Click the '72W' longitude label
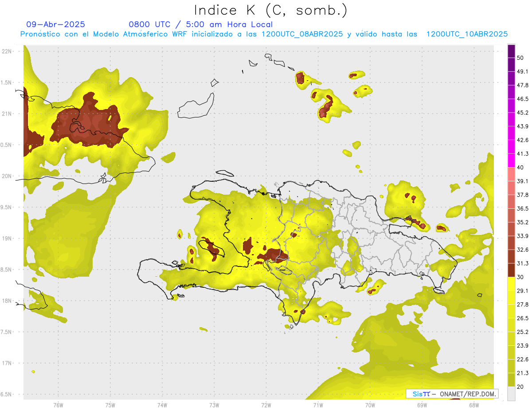The width and height of the screenshot is (532, 411). [266, 405]
